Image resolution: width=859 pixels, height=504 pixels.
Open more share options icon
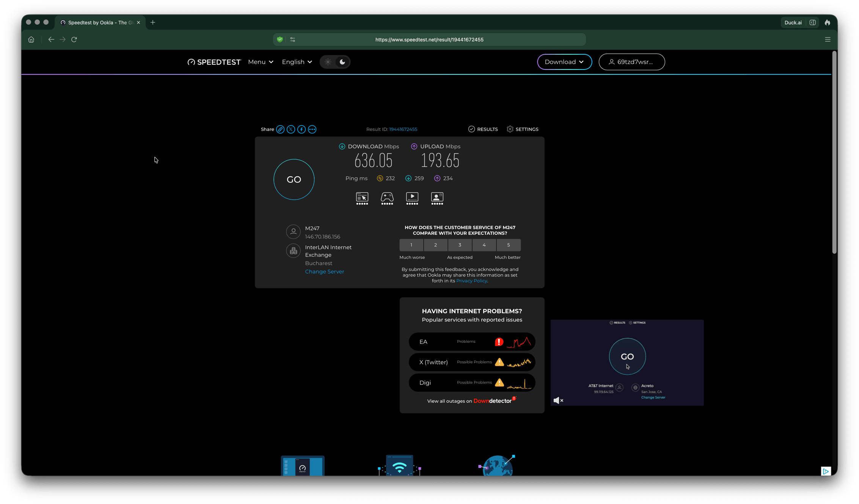[312, 129]
